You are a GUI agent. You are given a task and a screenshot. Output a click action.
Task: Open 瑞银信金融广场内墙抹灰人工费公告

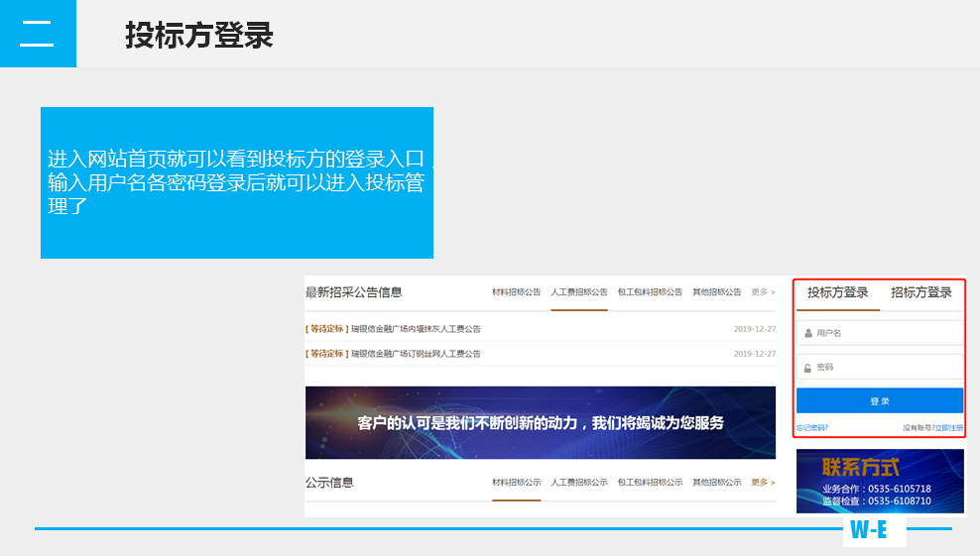pyautogui.click(x=415, y=329)
